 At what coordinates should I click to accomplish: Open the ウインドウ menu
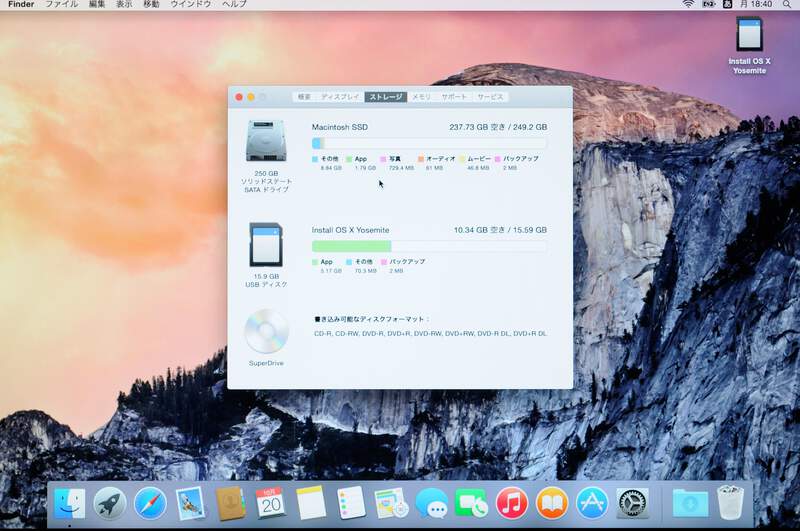[x=191, y=4]
